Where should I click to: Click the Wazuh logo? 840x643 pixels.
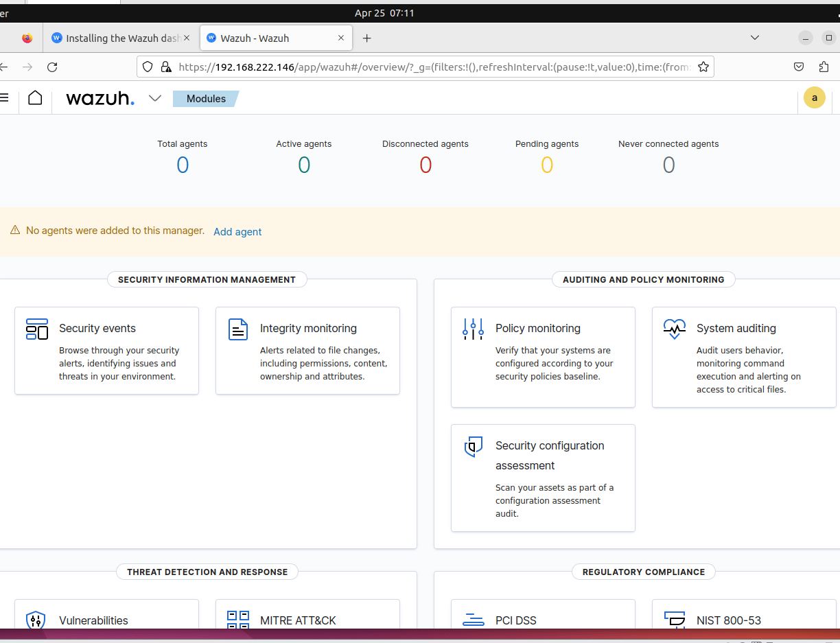(x=100, y=98)
